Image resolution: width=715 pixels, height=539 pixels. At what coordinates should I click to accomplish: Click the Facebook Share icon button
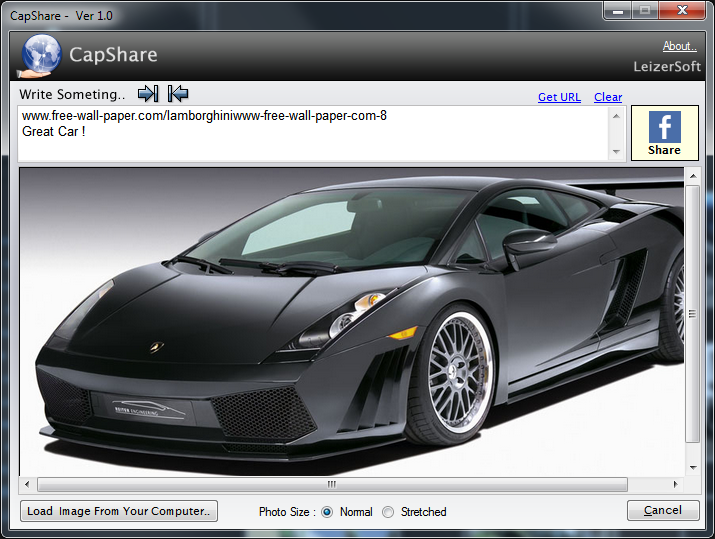pyautogui.click(x=664, y=133)
